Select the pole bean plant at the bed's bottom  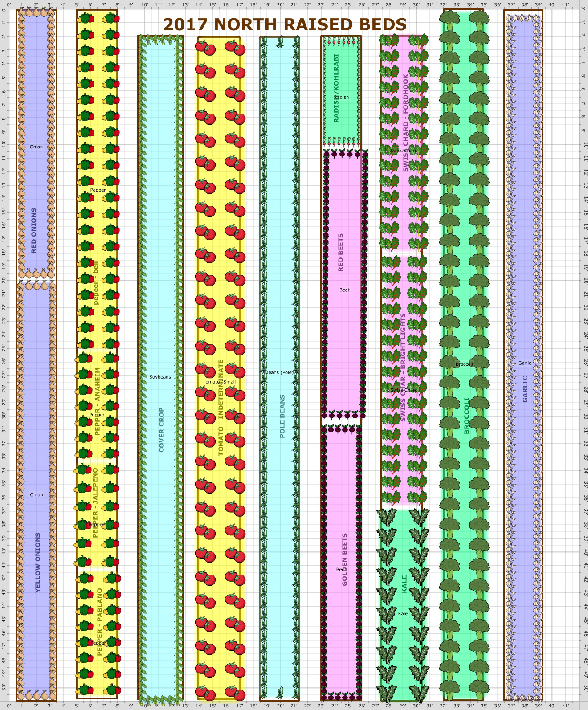(x=280, y=693)
